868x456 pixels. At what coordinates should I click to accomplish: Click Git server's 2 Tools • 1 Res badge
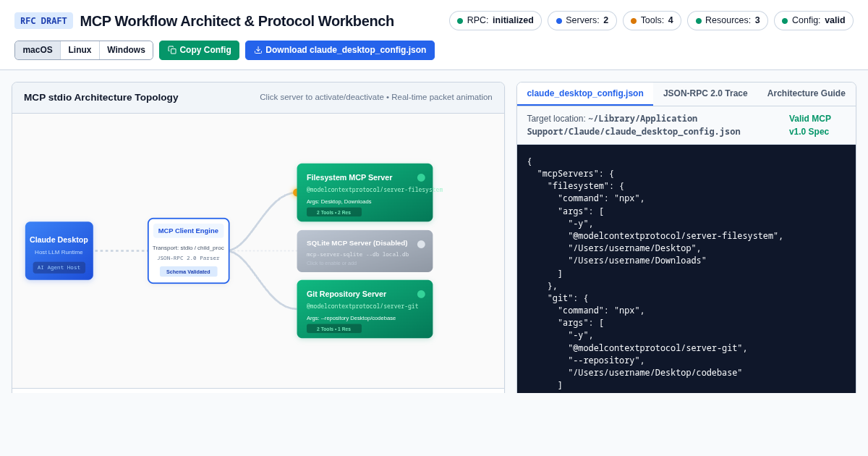333,329
